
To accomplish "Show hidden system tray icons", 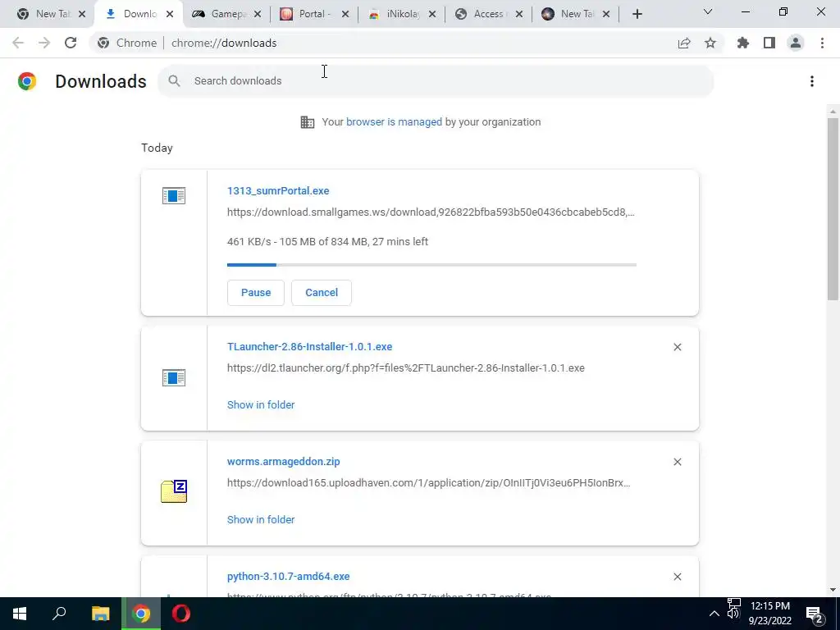I will pos(714,614).
